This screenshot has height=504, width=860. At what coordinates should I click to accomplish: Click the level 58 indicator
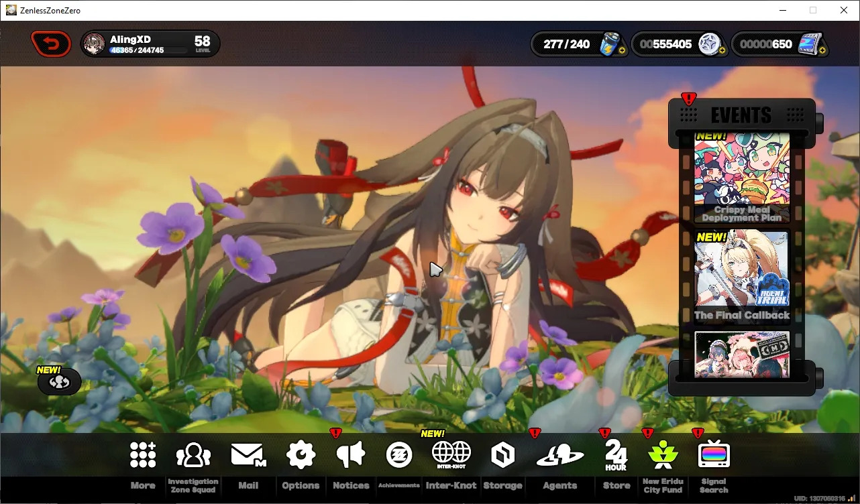[203, 44]
